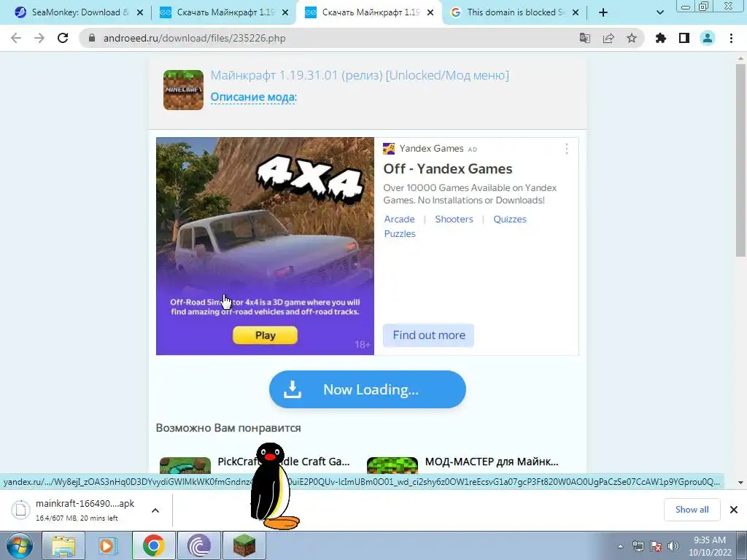The image size is (747, 560).
Task: Open the translate page icon
Action: 584,38
